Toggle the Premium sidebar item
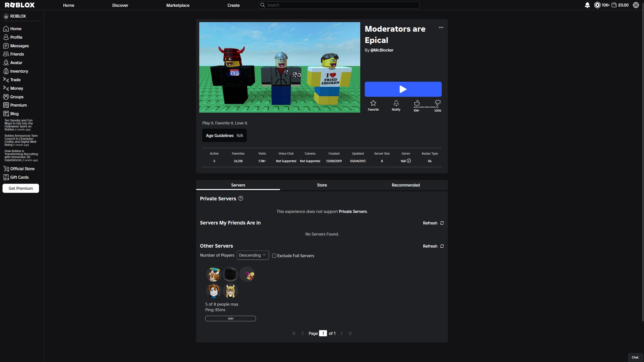Screen dimensions: 644x362 [x=18, y=106]
